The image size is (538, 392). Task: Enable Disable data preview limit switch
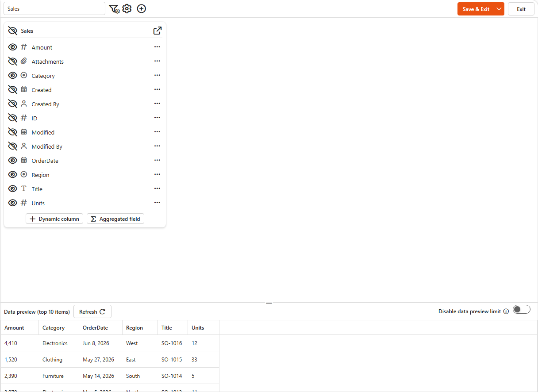pyautogui.click(x=522, y=309)
